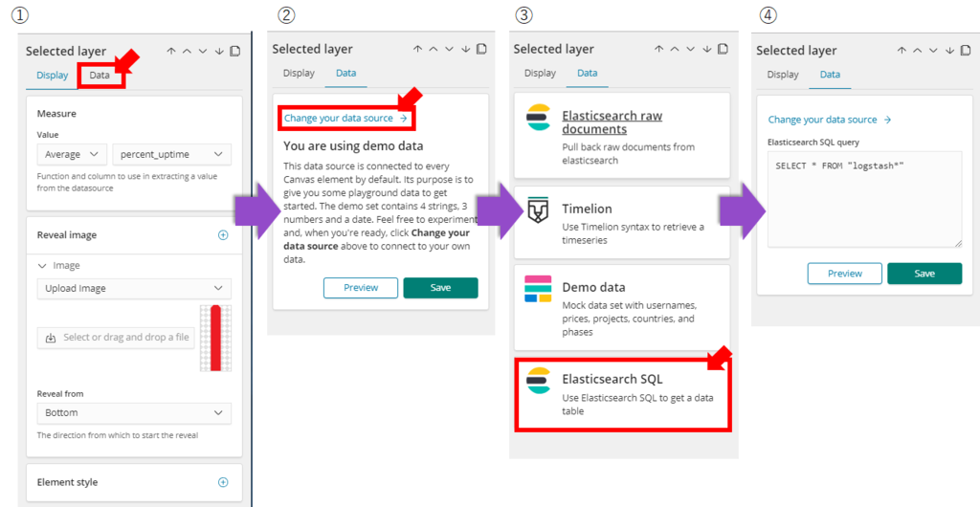
Task: Open the Reveal from Bottom dropdown
Action: (x=134, y=413)
